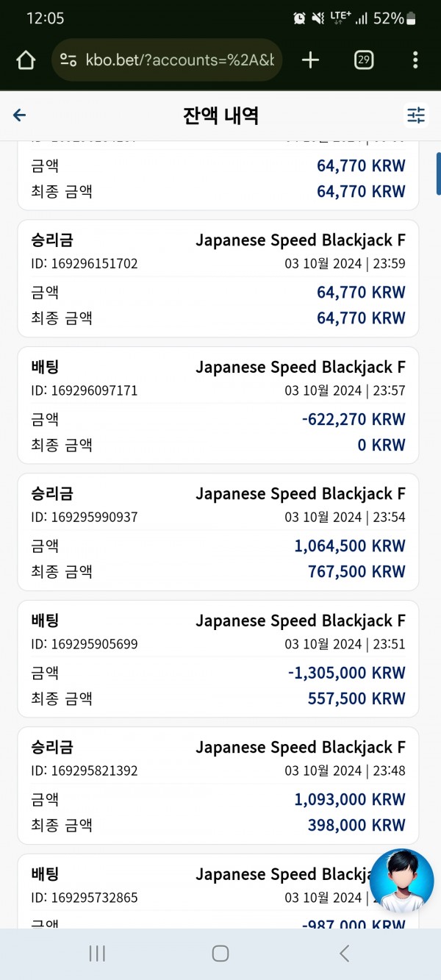Viewport: 441px width, 980px height.
Task: Tap the 잔액 내역 page title
Action: pyautogui.click(x=220, y=115)
